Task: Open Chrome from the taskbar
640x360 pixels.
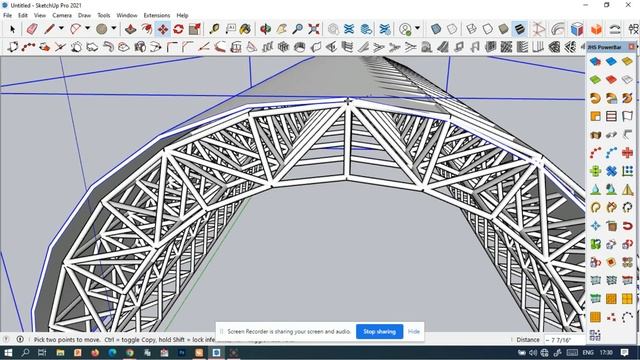Action: coord(130,353)
